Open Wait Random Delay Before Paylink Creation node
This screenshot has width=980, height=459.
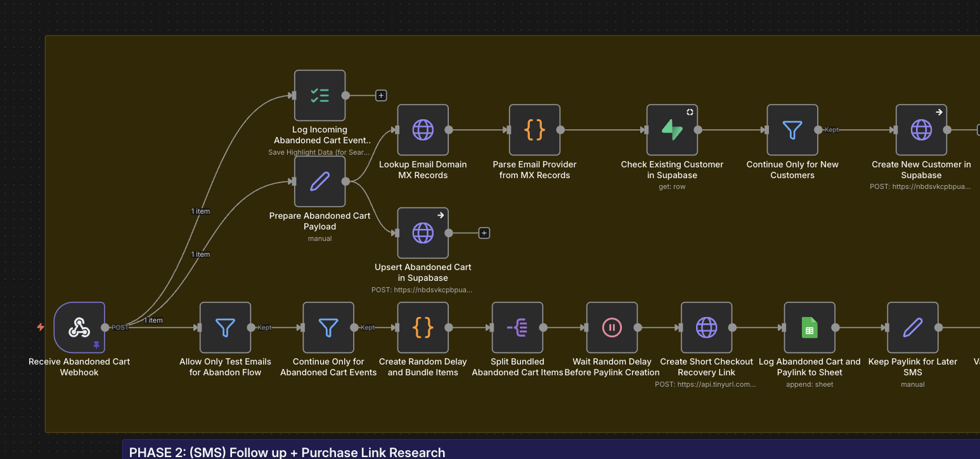click(x=612, y=327)
